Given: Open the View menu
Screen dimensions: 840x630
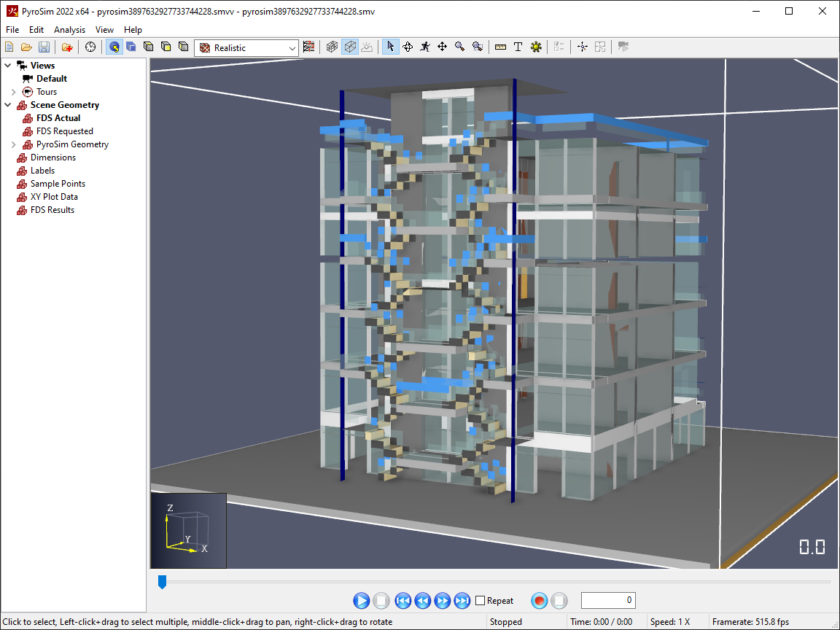Looking at the screenshot, I should click(x=104, y=29).
